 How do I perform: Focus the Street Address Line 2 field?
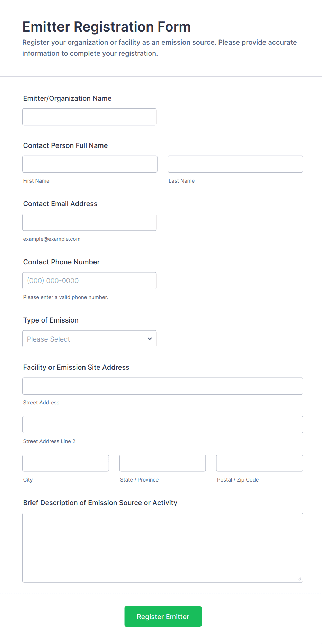click(x=162, y=425)
